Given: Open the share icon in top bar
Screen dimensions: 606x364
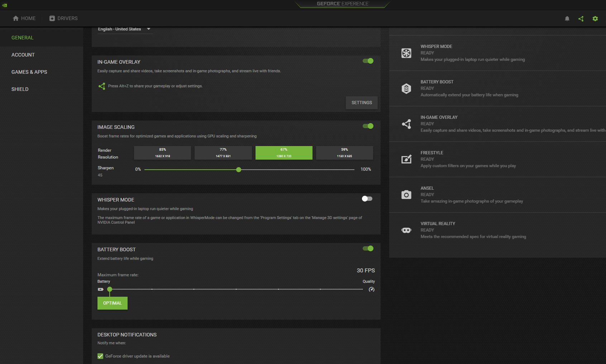Looking at the screenshot, I should coord(581,19).
